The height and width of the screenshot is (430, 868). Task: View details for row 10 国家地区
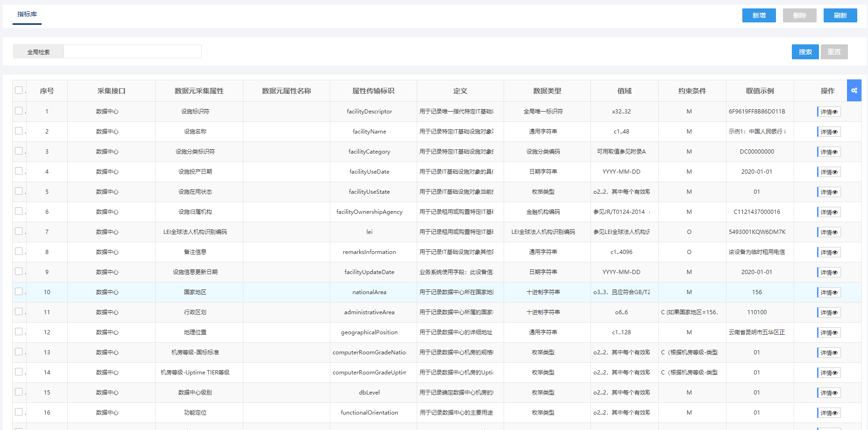[829, 293]
